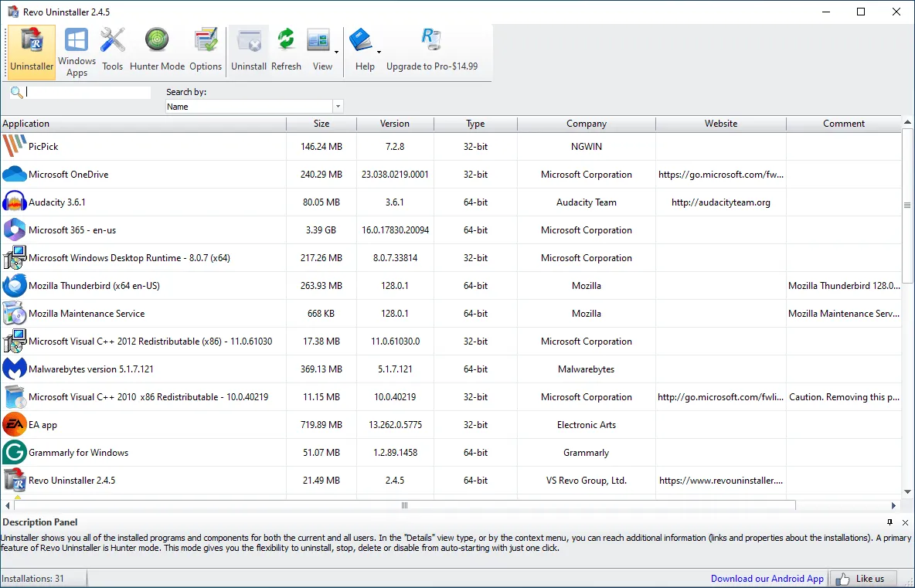Select the Tools toolbar icon

(112, 49)
